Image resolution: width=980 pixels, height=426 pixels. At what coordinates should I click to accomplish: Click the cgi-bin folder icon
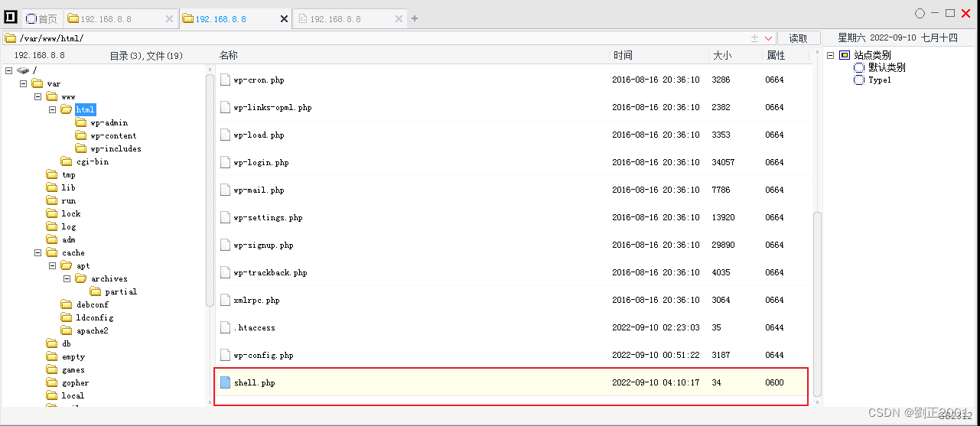click(x=67, y=161)
